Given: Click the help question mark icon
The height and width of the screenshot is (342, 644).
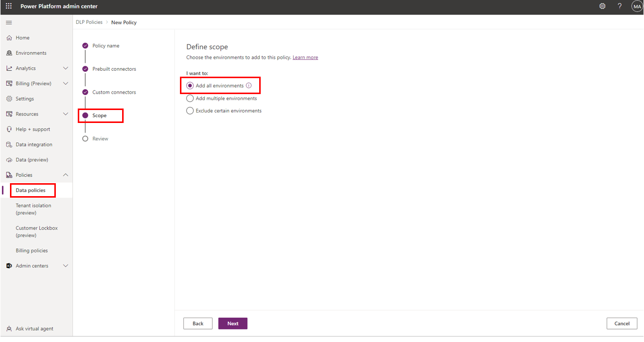Looking at the screenshot, I should point(620,6).
